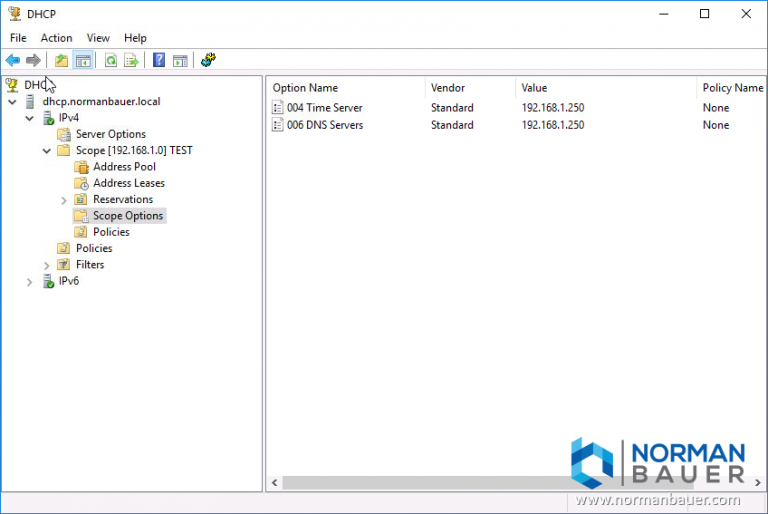
Task: Collapse the dhcp.normanbauer.local server node
Action: (12, 102)
